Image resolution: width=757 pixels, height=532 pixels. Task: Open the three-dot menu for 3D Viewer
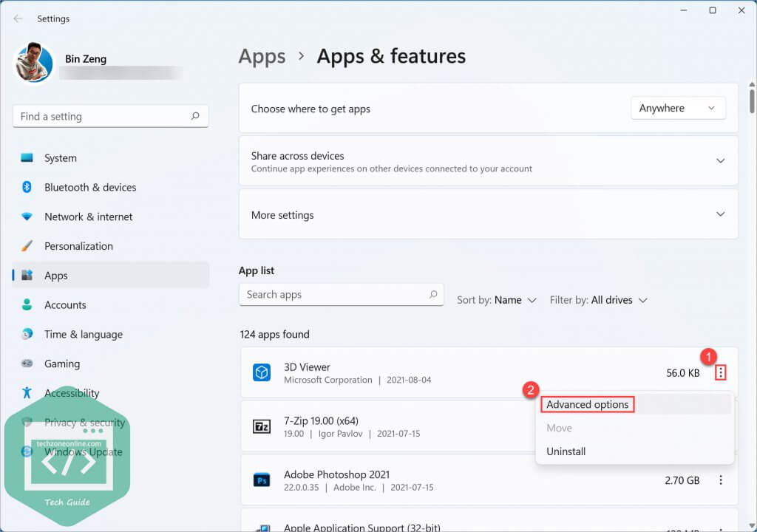(721, 372)
